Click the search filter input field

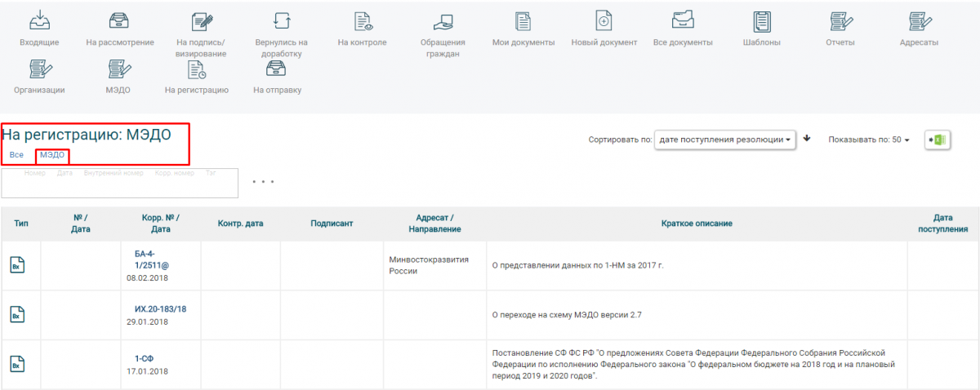point(119,185)
